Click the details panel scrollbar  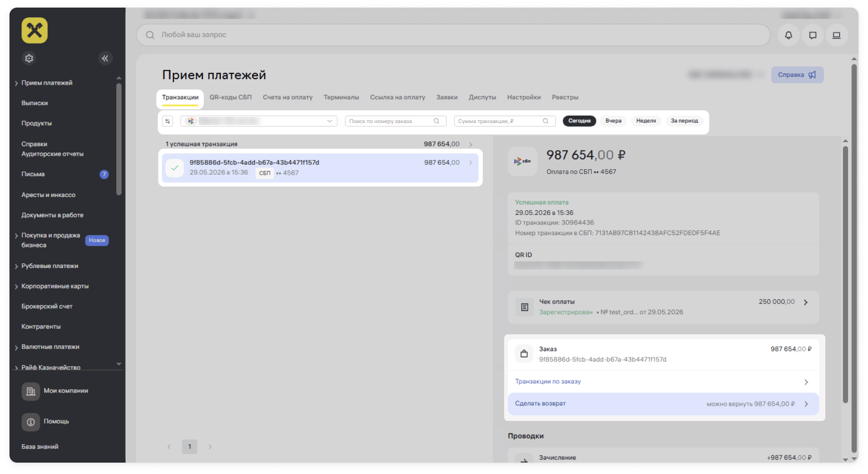click(x=845, y=275)
